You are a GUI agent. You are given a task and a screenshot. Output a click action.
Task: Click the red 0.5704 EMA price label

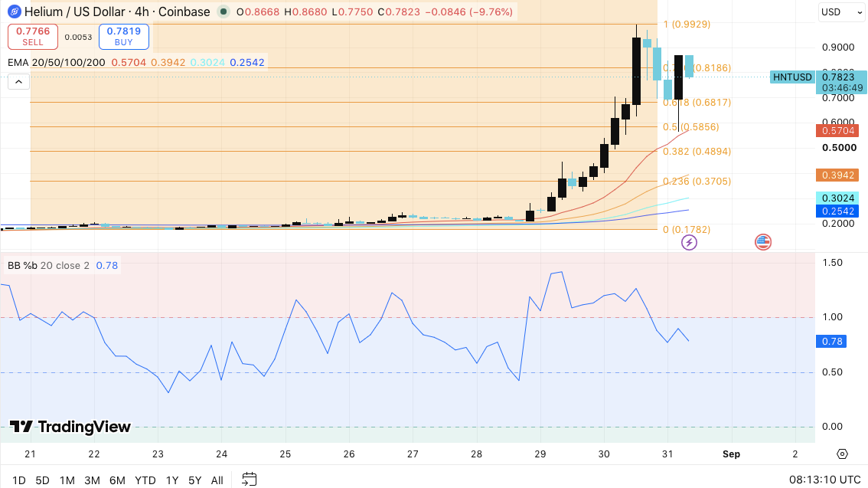click(838, 131)
